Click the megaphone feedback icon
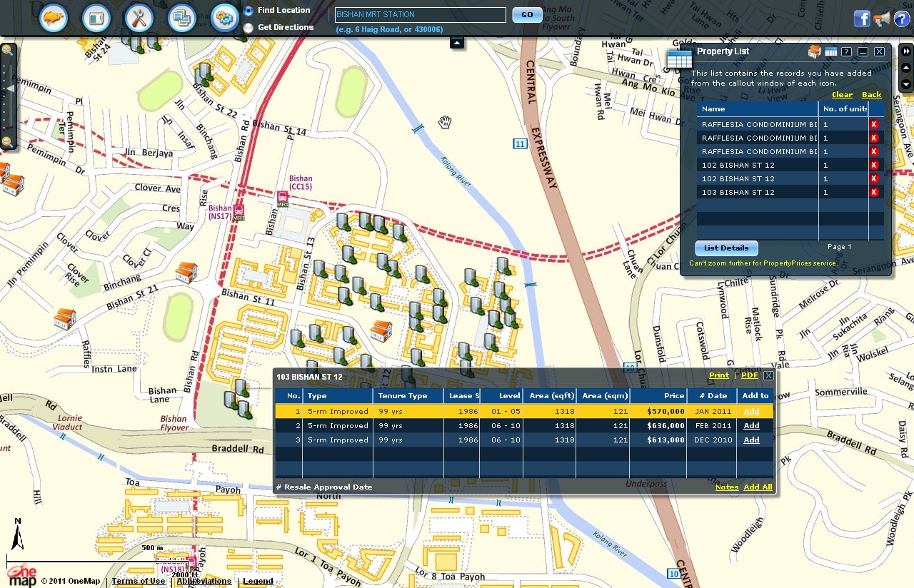914x588 pixels. [882, 19]
